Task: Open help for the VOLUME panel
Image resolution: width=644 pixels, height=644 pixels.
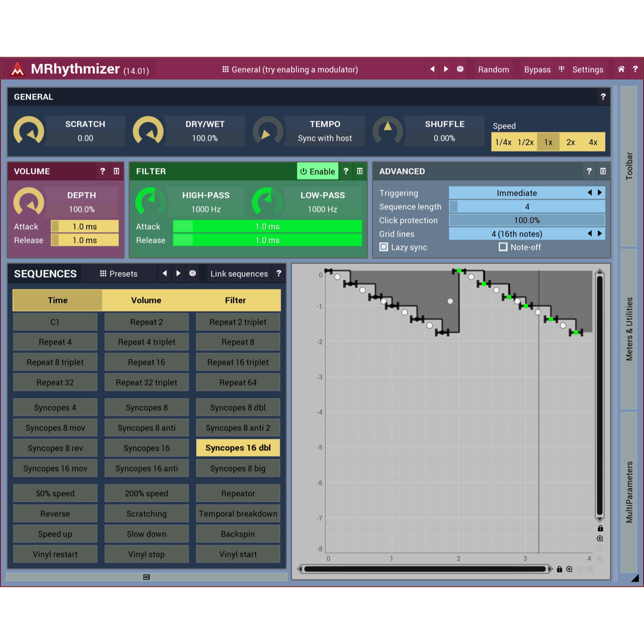Action: (x=103, y=171)
